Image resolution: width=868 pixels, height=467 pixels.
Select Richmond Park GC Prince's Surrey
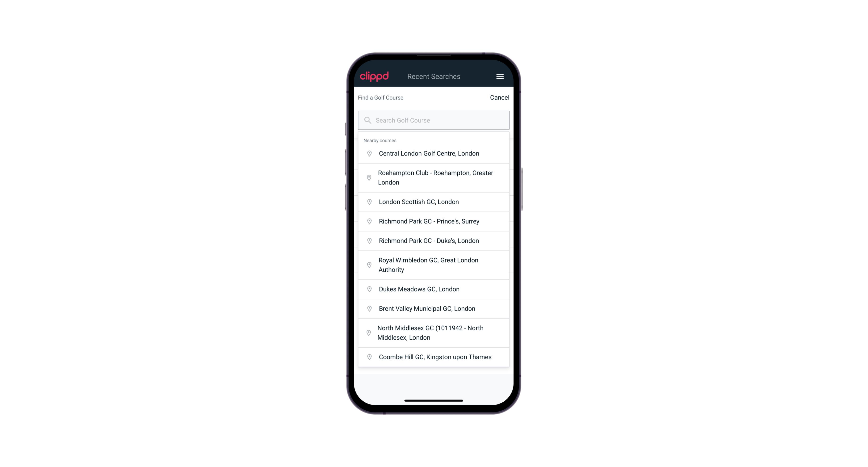click(434, 221)
